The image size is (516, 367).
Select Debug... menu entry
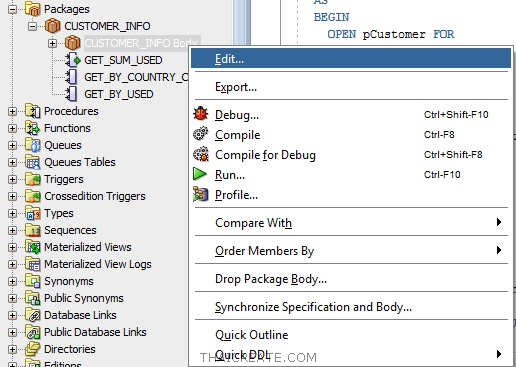click(351, 114)
